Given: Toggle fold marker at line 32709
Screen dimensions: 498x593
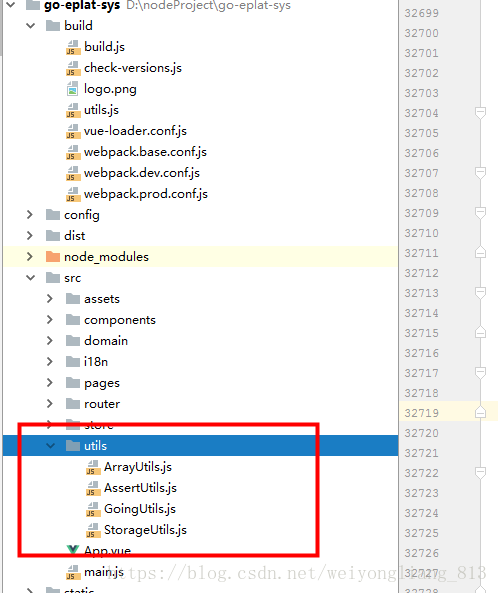Looking at the screenshot, I should [x=480, y=213].
